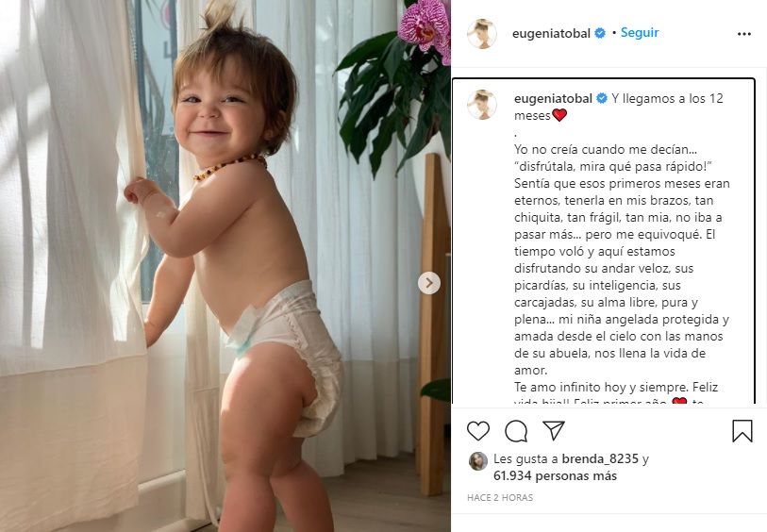Viewport: 767px width, 532px height.
Task: Click the HACE 2 HORAS timestamp
Action: [x=500, y=497]
